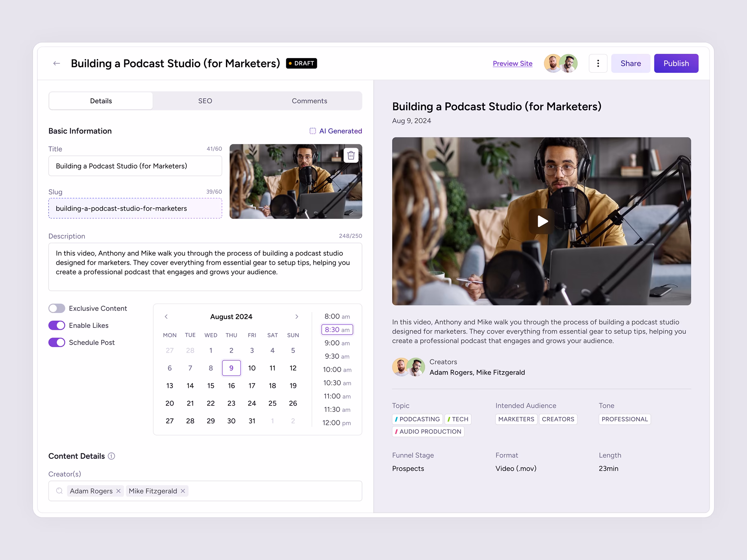Pick August 20 in the calendar
This screenshot has width=747, height=560.
tap(170, 404)
